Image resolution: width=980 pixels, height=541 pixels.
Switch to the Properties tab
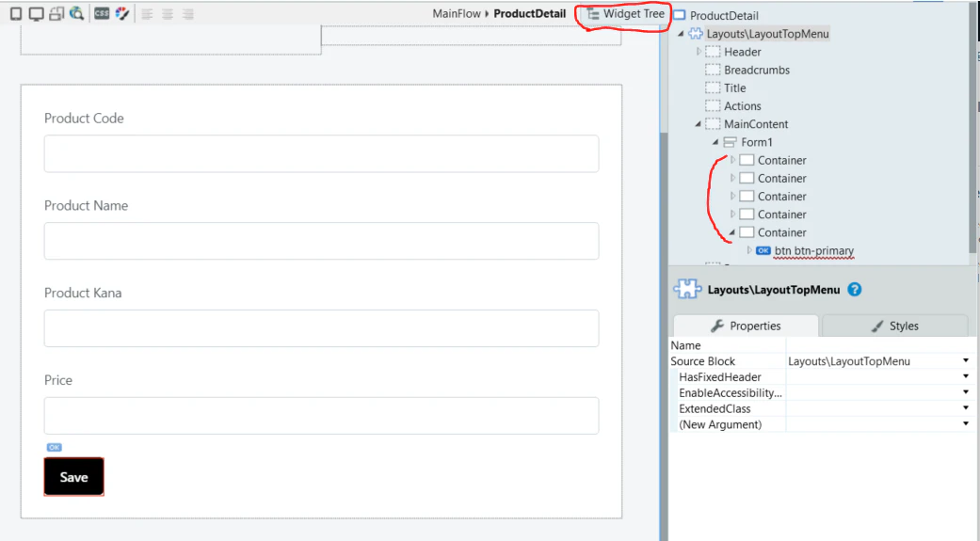coord(746,326)
